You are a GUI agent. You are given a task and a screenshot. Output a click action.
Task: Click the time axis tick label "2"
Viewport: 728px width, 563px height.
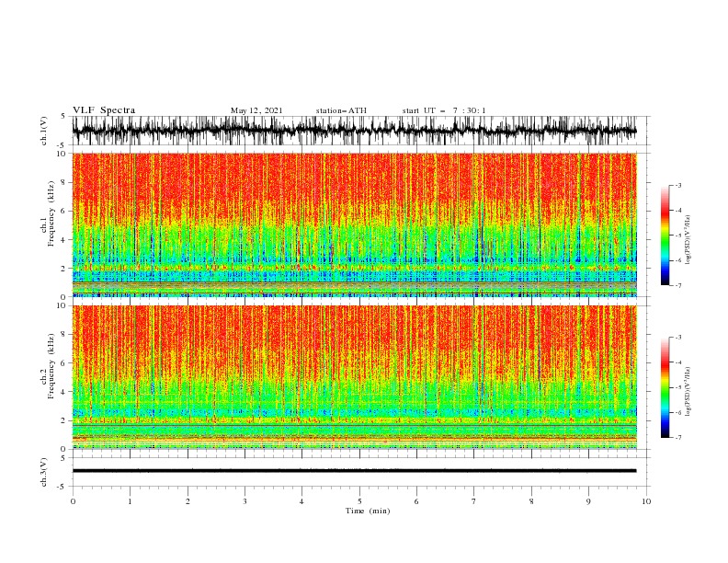pyautogui.click(x=188, y=501)
